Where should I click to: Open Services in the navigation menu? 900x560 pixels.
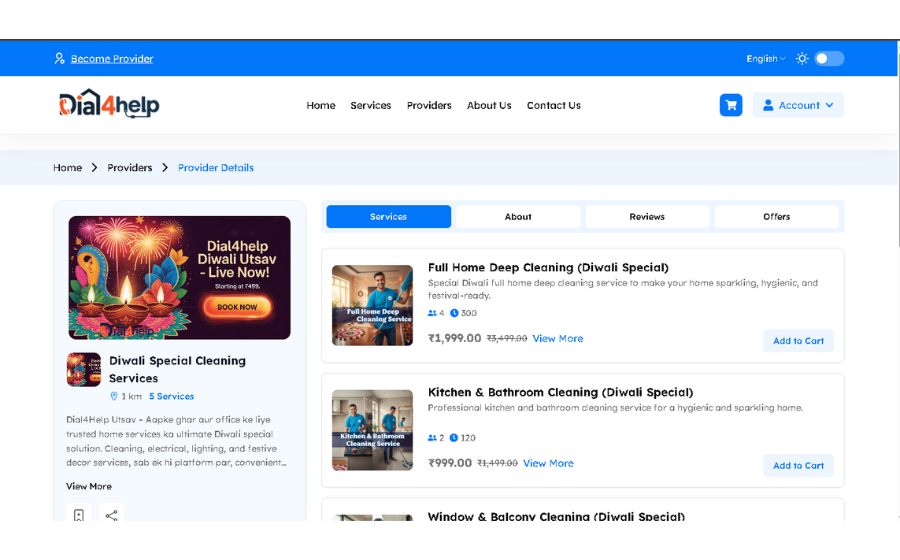371,105
